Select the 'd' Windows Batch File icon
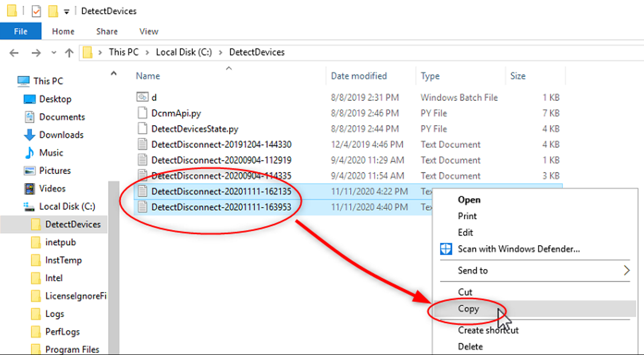 click(142, 97)
